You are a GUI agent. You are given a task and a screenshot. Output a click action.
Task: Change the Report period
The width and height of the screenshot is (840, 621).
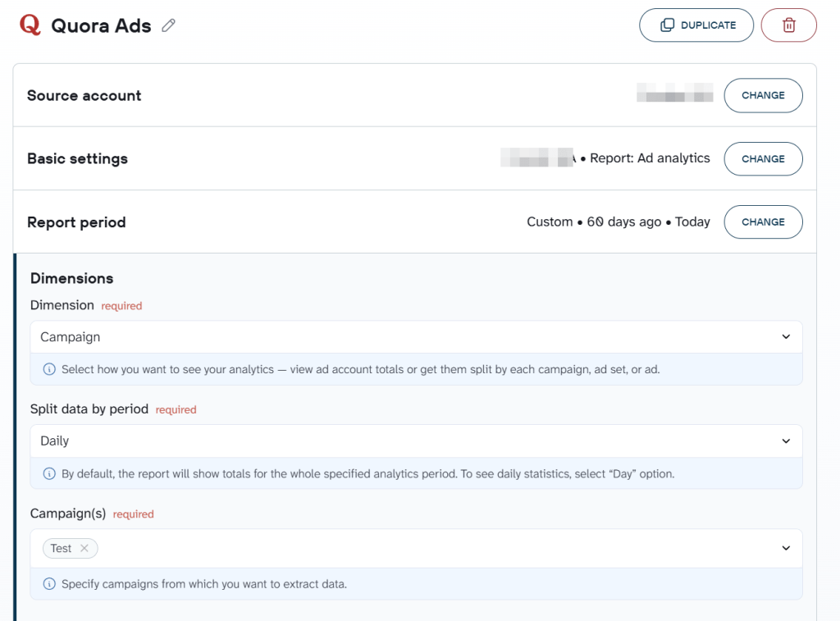763,221
